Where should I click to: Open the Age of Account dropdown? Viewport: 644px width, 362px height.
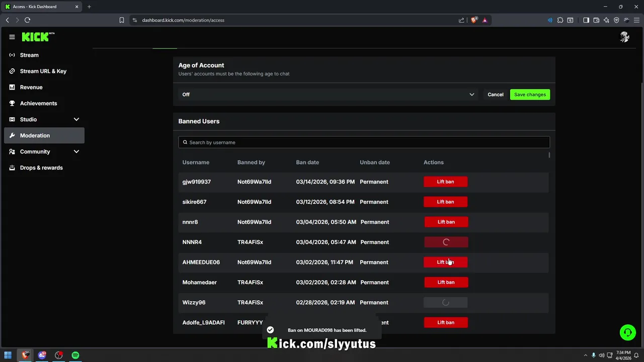[329, 95]
